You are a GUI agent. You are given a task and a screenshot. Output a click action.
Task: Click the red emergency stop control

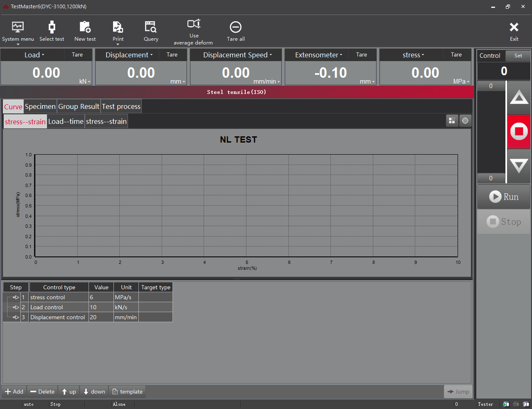pyautogui.click(x=518, y=131)
